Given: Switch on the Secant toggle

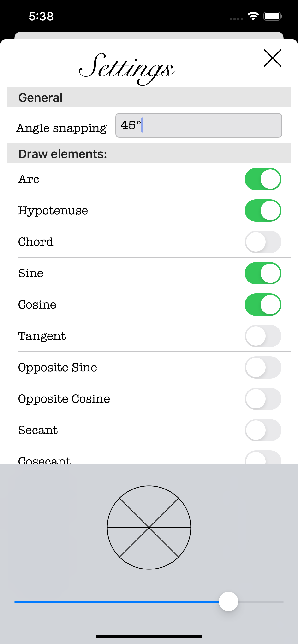Looking at the screenshot, I should (x=263, y=430).
